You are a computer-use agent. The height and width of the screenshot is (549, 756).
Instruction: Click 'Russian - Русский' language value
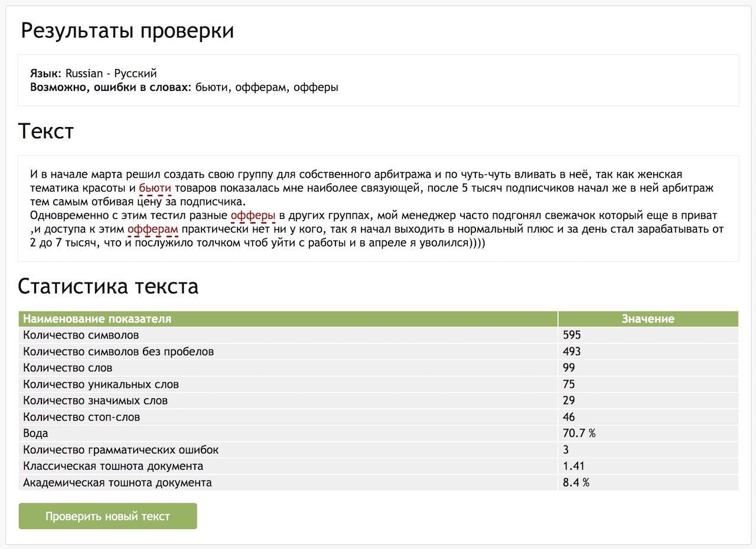pyautogui.click(x=111, y=74)
